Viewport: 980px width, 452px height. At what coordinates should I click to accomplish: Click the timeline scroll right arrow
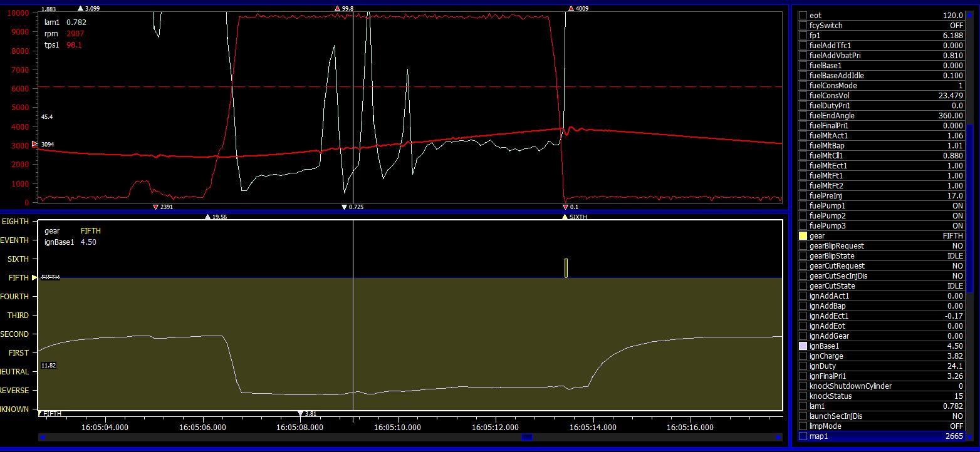[x=779, y=438]
